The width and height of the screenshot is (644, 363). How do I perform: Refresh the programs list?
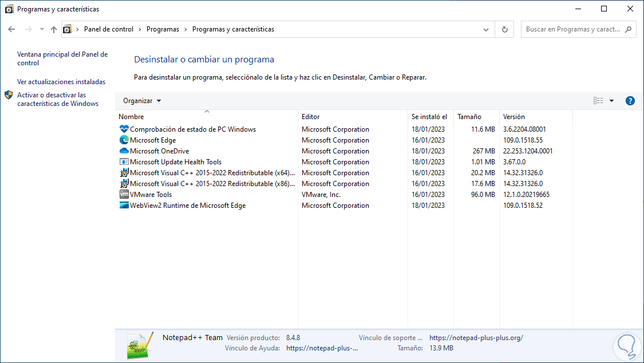tap(505, 30)
